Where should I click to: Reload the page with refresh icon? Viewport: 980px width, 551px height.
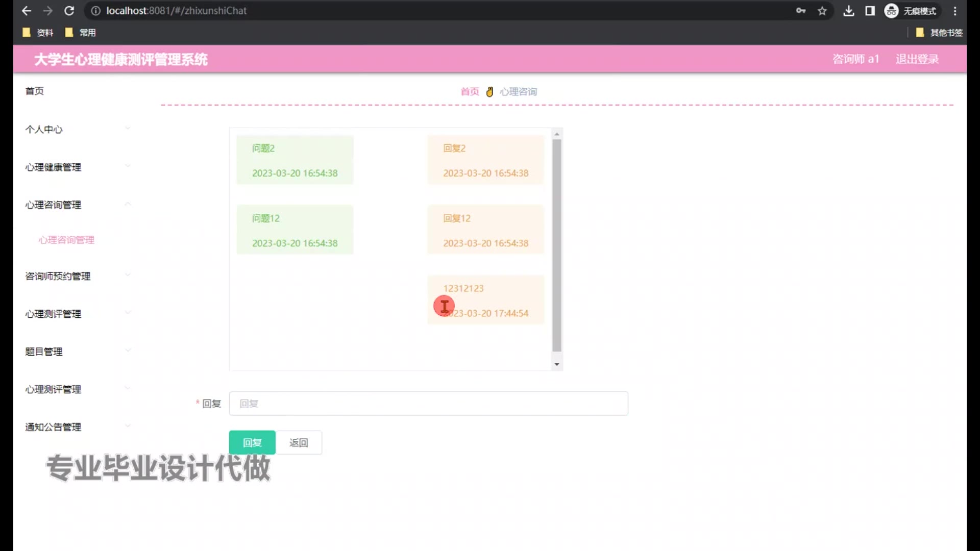click(x=69, y=11)
